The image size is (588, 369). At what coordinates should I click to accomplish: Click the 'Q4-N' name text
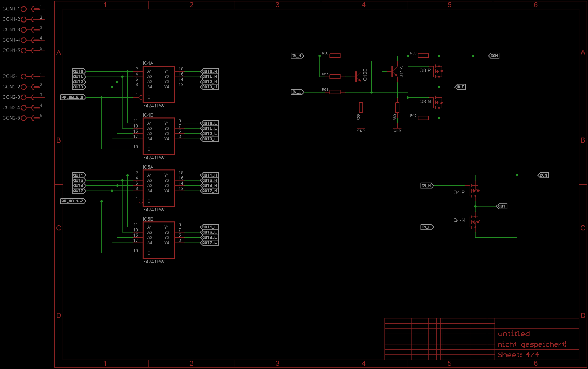click(x=459, y=220)
